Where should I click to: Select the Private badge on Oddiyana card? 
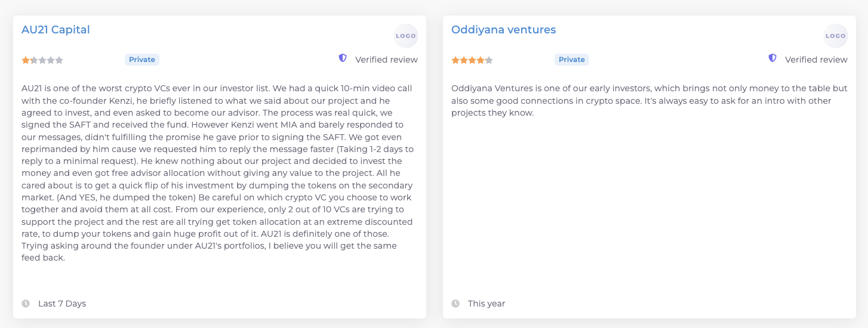click(x=572, y=60)
